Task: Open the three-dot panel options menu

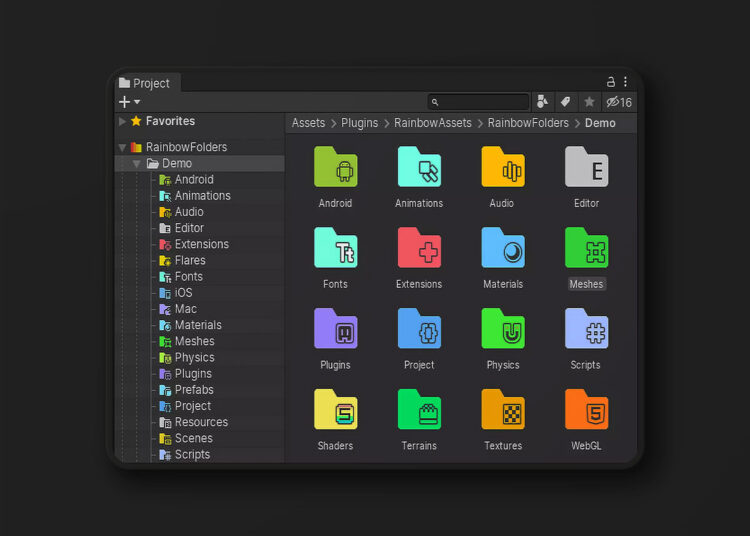Action: (x=626, y=82)
